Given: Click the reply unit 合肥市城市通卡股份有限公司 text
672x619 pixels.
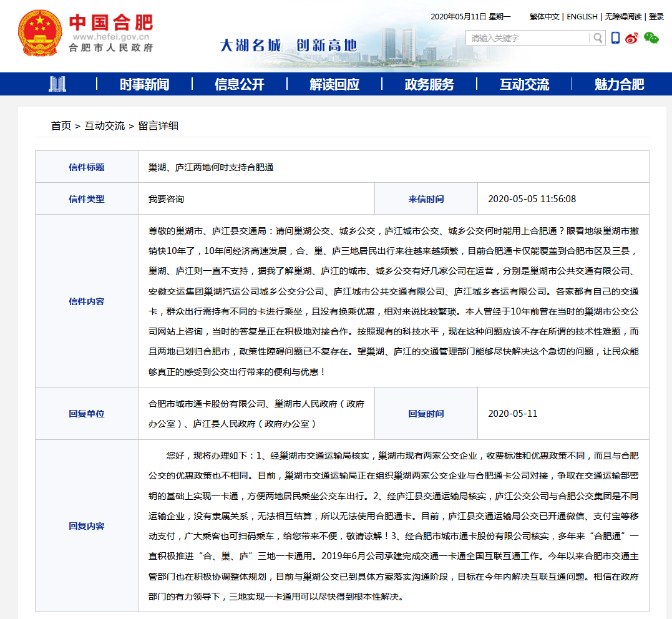Looking at the screenshot, I should 207,404.
